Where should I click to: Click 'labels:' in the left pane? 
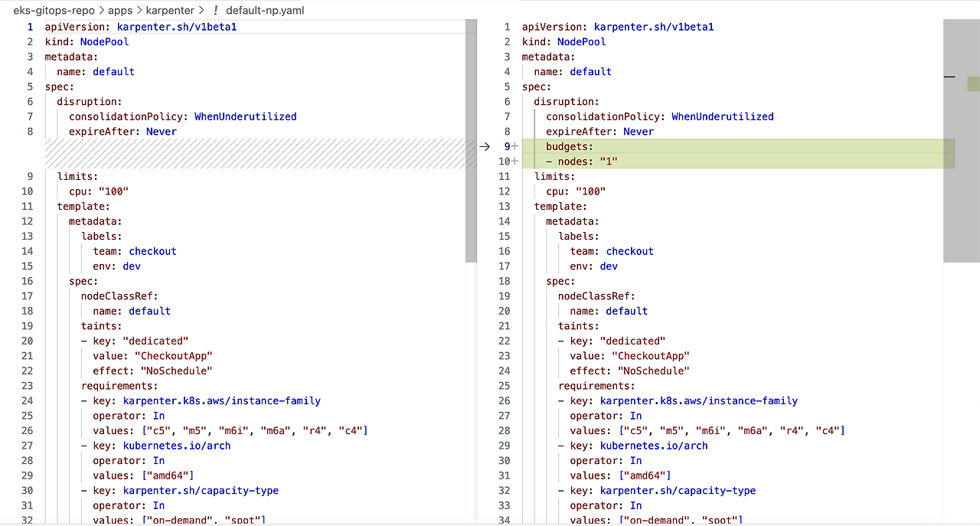coord(102,237)
